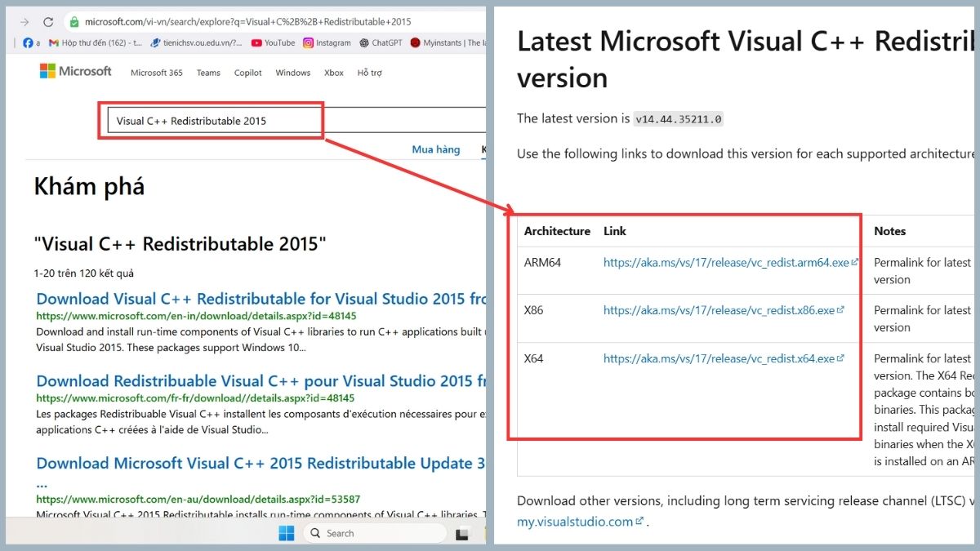Click the ARM64 vc_redist download link
980x551 pixels.
click(726, 263)
